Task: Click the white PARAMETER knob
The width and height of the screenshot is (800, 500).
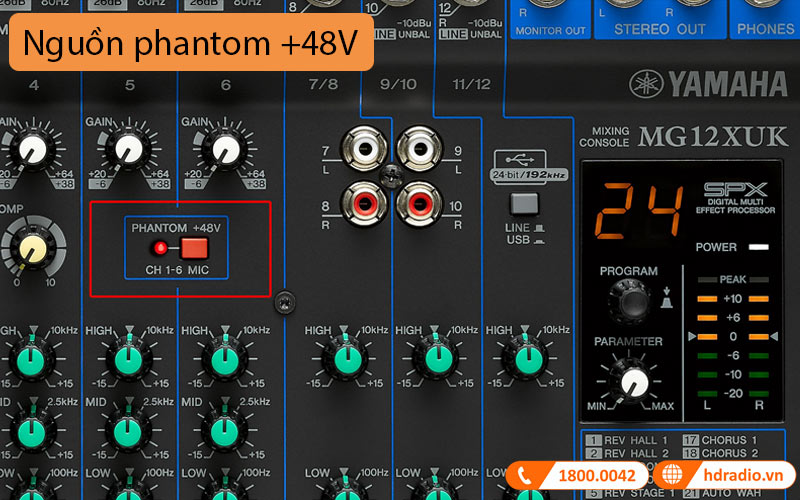Action: click(634, 383)
